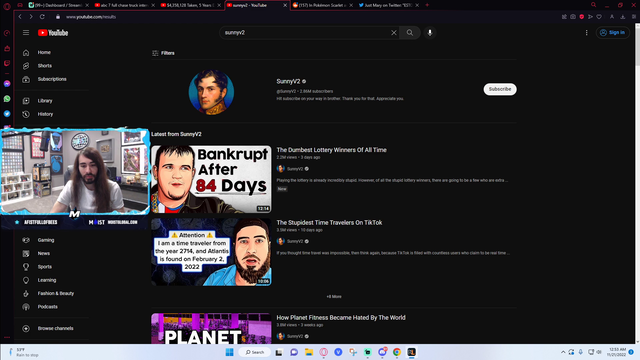The image size is (640, 360).
Task: Open the downloads icon in the browser toolbar
Action: coord(622,17)
